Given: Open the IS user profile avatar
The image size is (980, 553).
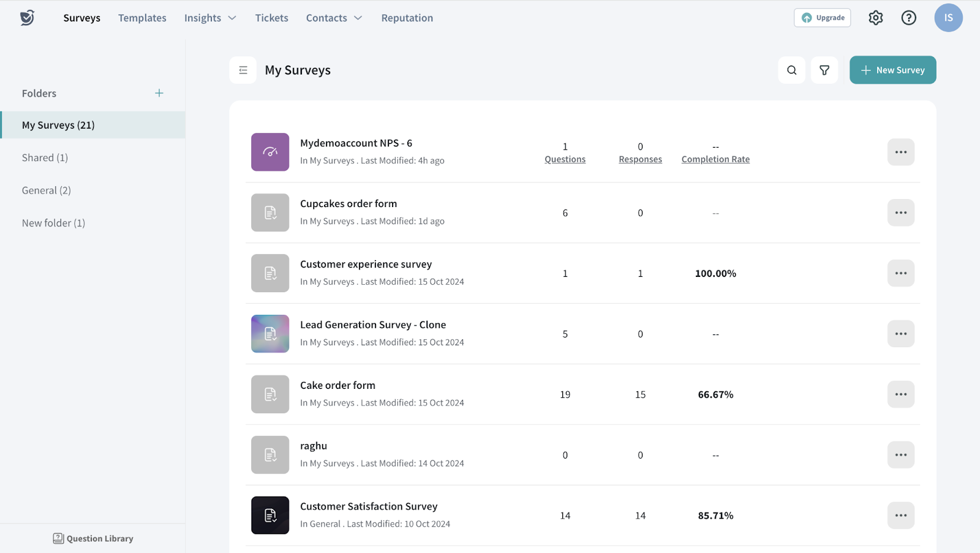Looking at the screenshot, I should (948, 18).
